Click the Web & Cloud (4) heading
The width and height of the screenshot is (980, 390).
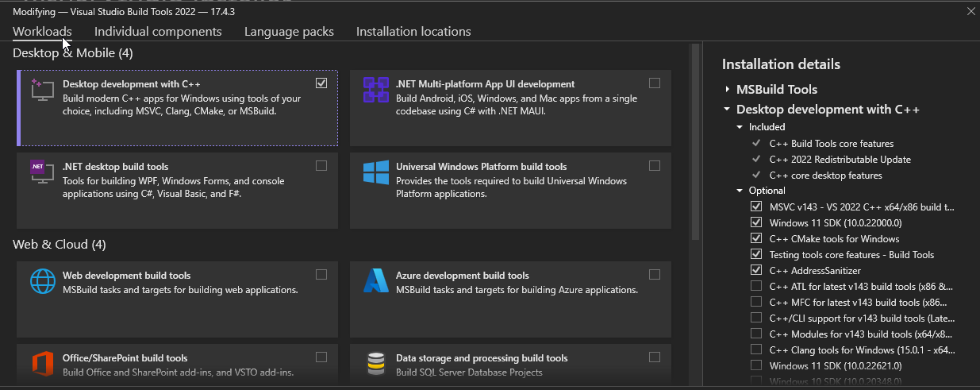point(60,245)
